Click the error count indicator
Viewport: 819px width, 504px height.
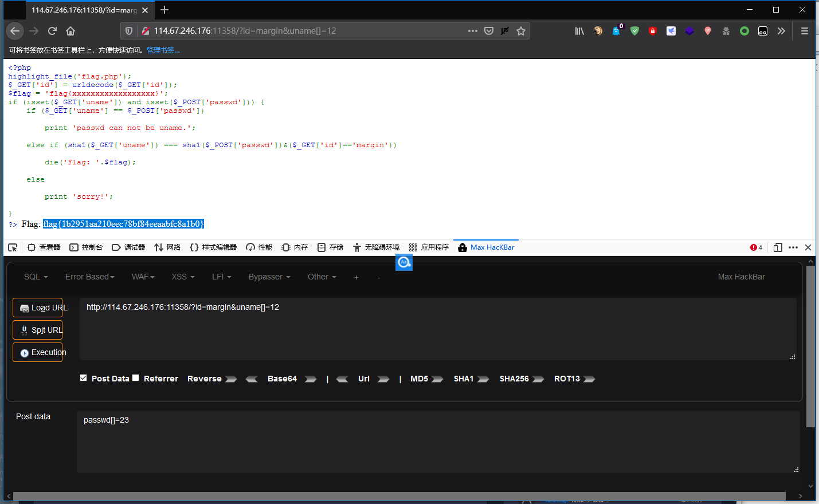[756, 247]
